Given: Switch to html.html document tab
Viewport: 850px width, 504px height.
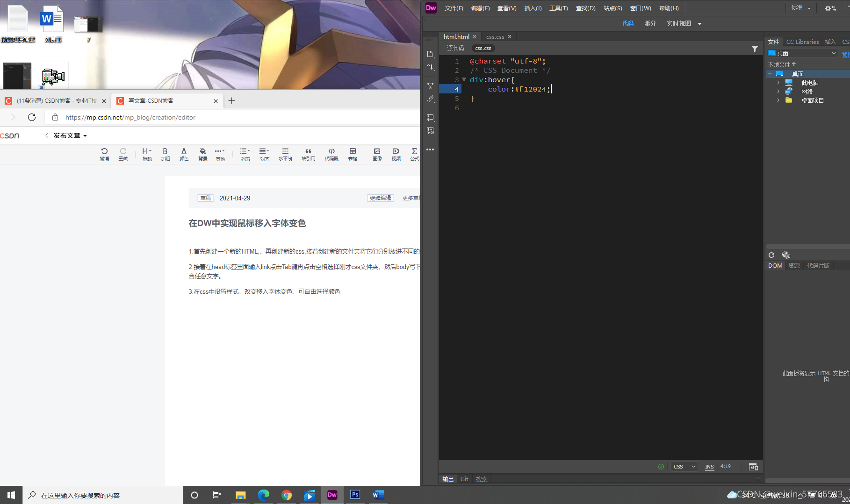Looking at the screenshot, I should tap(456, 37).
